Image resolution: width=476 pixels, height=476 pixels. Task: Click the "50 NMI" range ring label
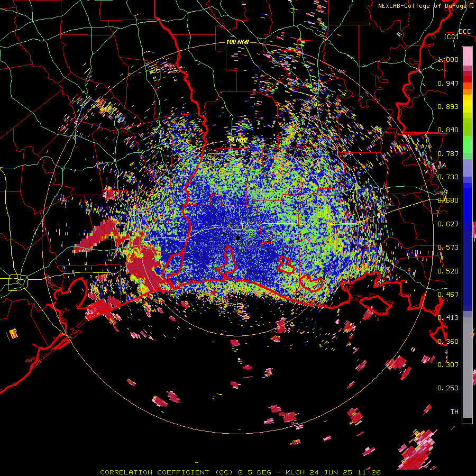click(237, 140)
